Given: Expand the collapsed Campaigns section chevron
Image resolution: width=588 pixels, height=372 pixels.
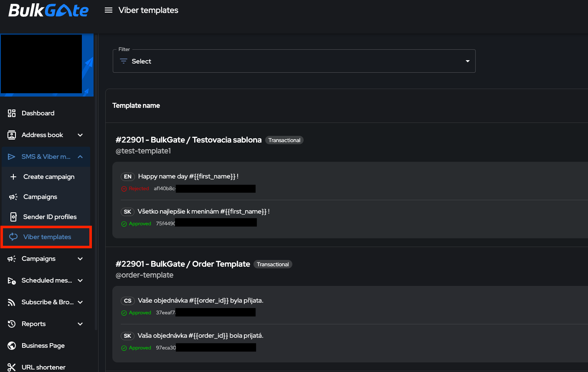Looking at the screenshot, I should click(x=80, y=259).
